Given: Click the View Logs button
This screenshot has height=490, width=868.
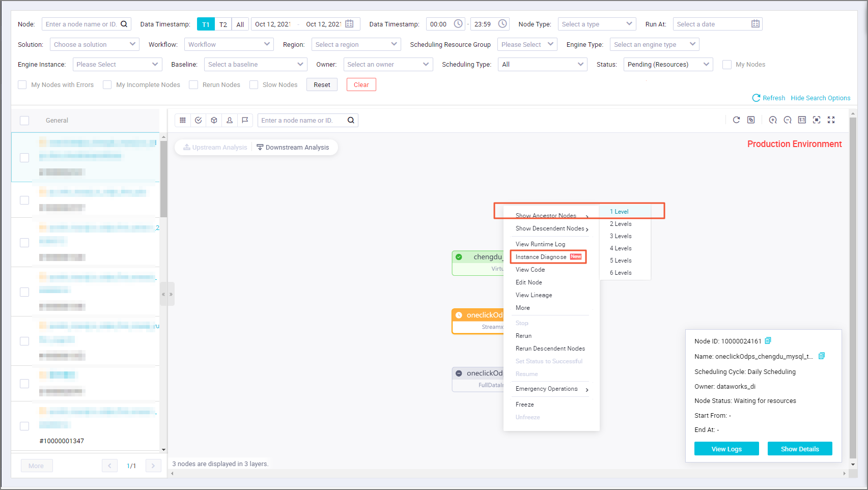Looking at the screenshot, I should pyautogui.click(x=726, y=449).
